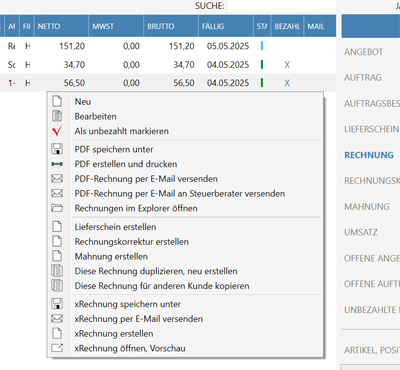Image resolution: width=400 pixels, height=370 pixels.
Task: Toggle the paid X mark in the 34,70 row
Action: [287, 65]
